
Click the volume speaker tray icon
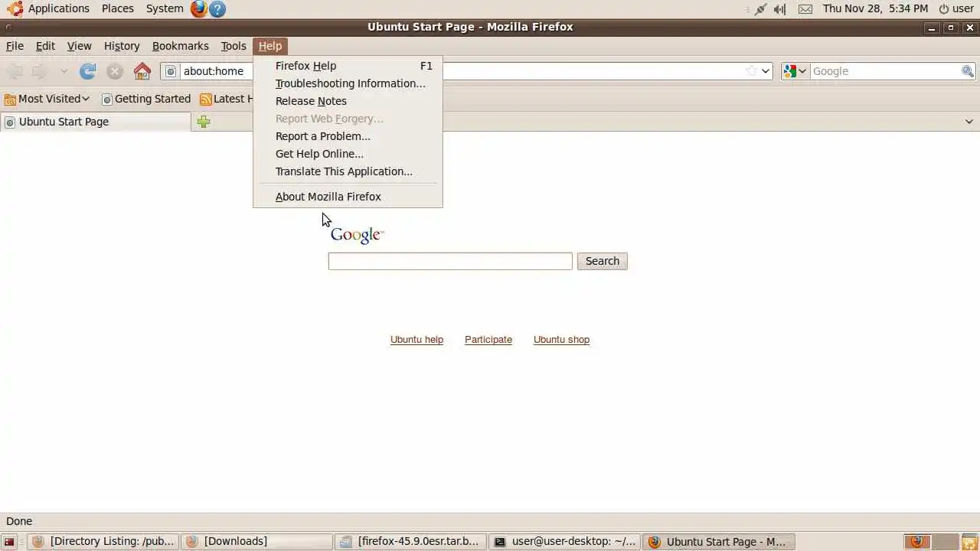(780, 9)
